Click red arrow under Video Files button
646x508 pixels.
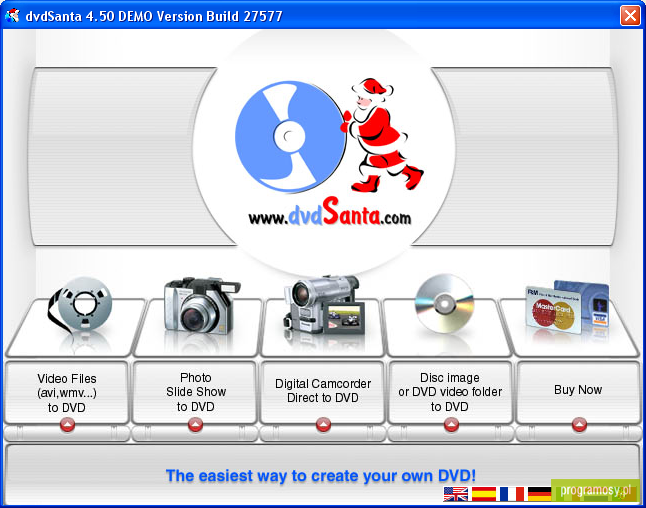tap(67, 424)
